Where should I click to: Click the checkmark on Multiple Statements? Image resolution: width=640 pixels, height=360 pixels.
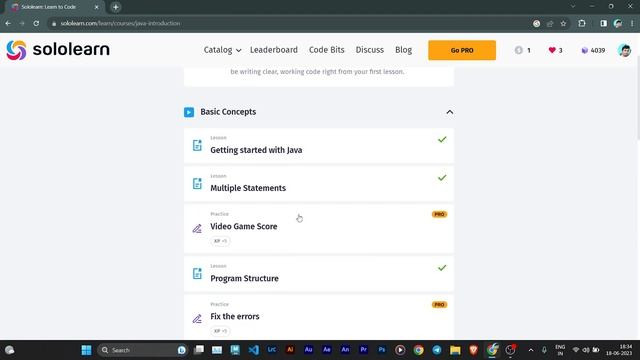(x=442, y=178)
